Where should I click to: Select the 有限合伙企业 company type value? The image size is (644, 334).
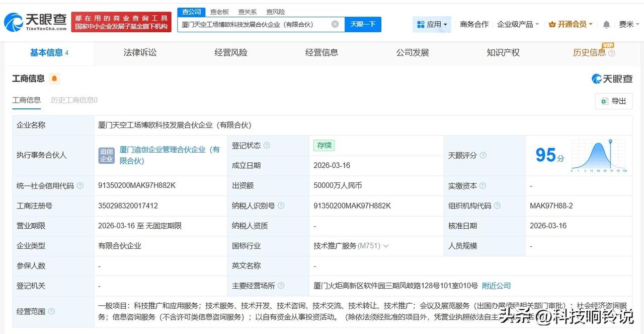click(x=120, y=246)
